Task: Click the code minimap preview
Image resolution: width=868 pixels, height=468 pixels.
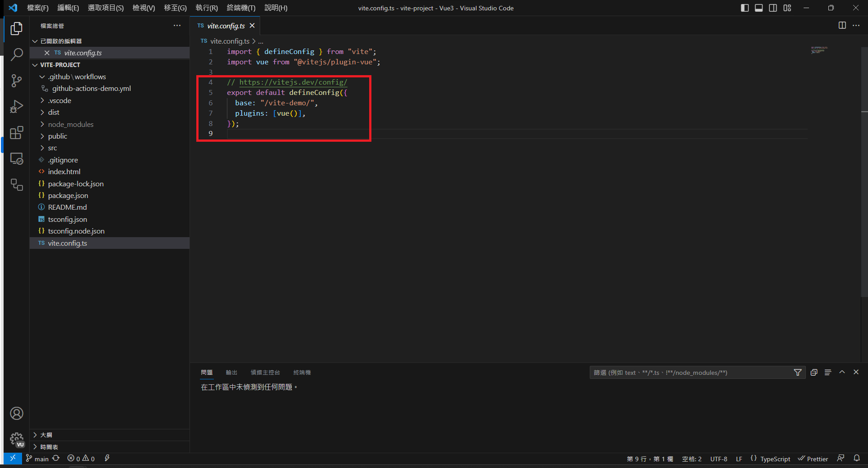Action: 819,50
